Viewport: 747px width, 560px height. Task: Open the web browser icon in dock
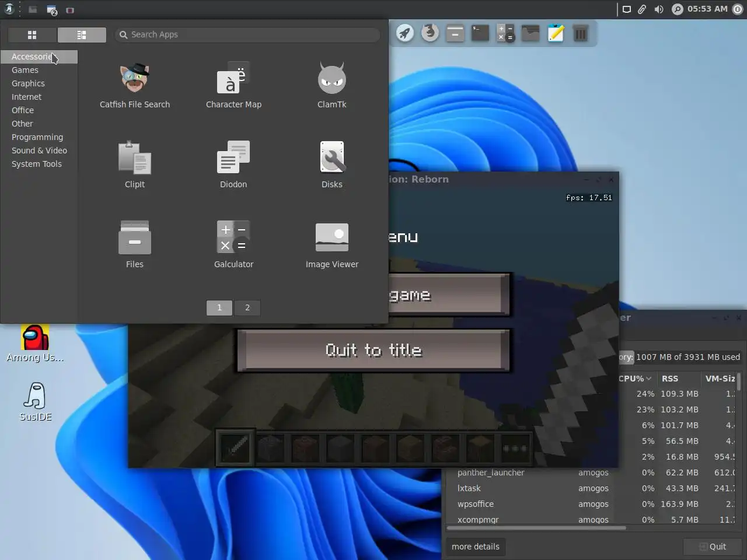click(430, 33)
